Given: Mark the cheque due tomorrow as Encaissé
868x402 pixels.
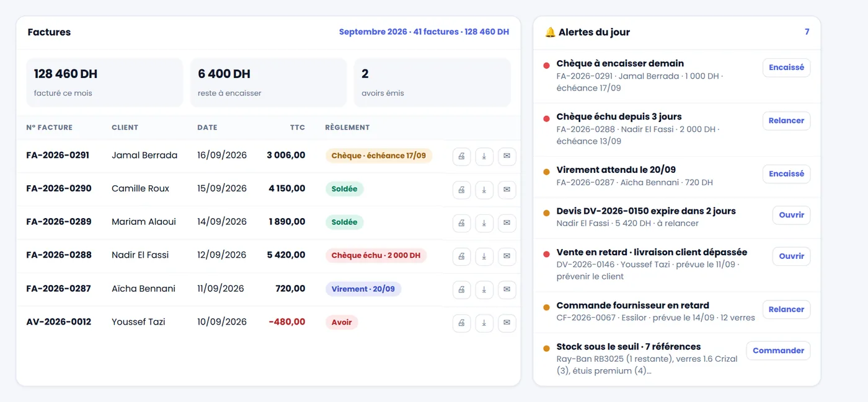Looking at the screenshot, I should (x=786, y=68).
